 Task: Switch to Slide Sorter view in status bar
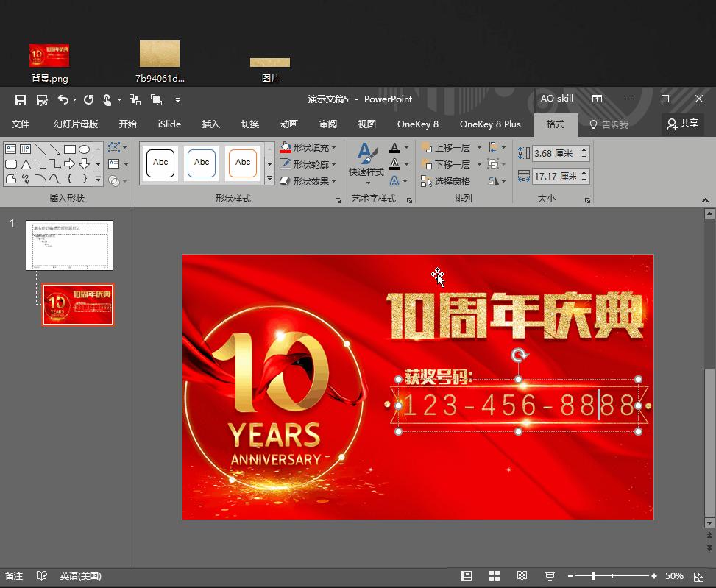(494, 576)
